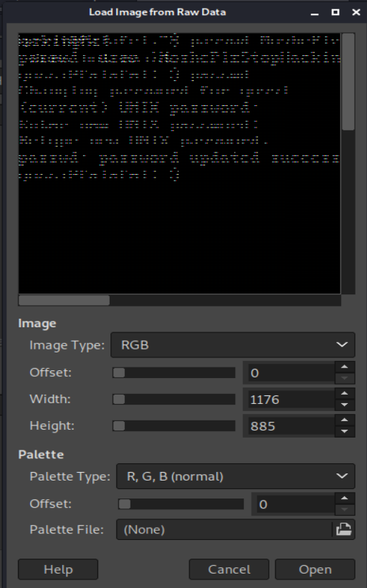Browse for a palette file using the folder icon

point(343,529)
